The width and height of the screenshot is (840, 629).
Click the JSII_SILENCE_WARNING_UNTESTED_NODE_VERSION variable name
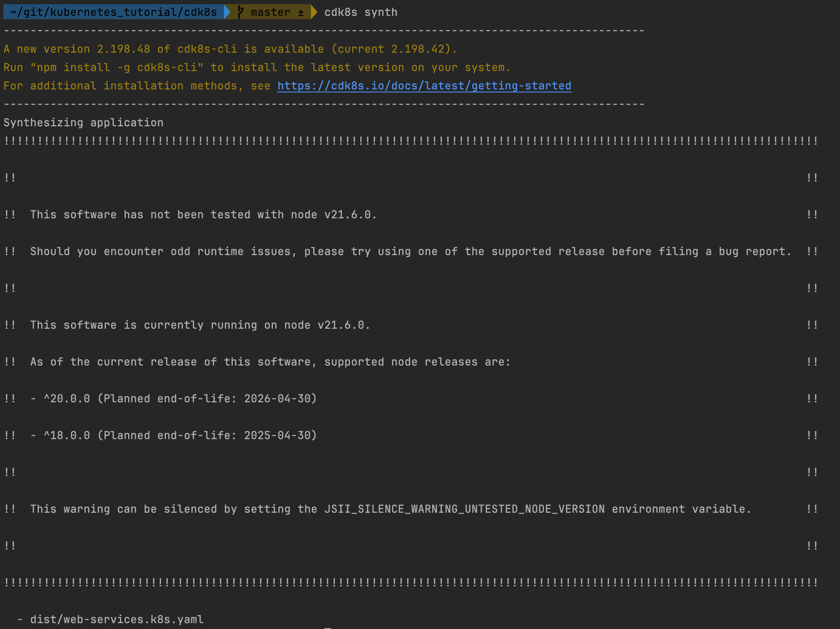[464, 509]
